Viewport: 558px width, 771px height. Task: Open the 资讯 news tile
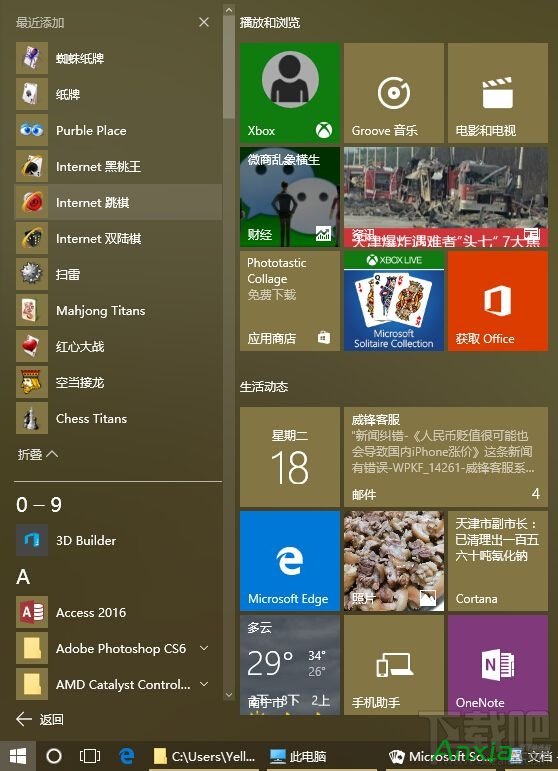pos(446,197)
